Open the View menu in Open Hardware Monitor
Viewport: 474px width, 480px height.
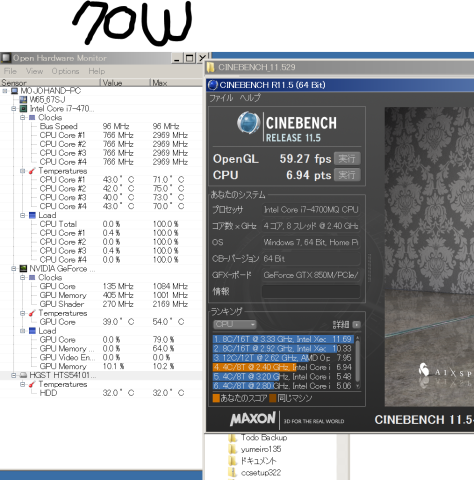[34, 71]
